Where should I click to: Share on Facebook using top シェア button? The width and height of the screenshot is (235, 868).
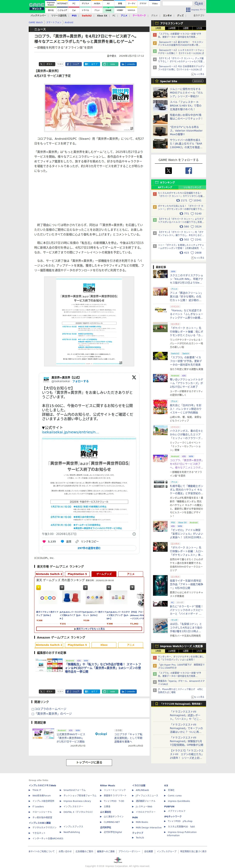pos(73,64)
